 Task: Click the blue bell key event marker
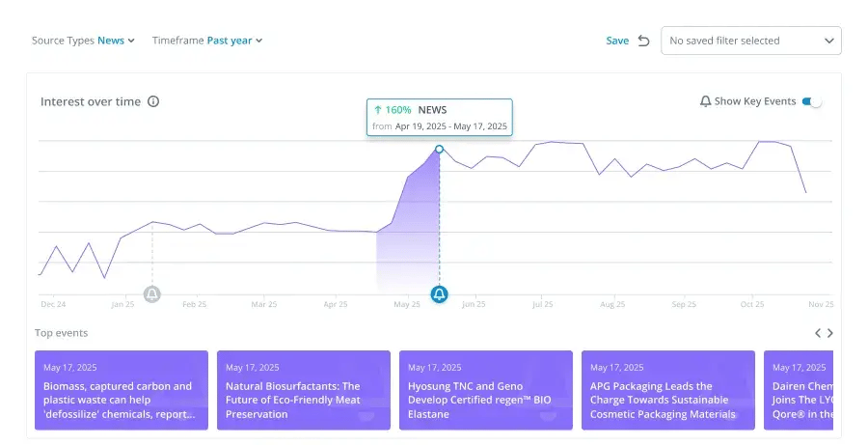pyautogui.click(x=440, y=294)
